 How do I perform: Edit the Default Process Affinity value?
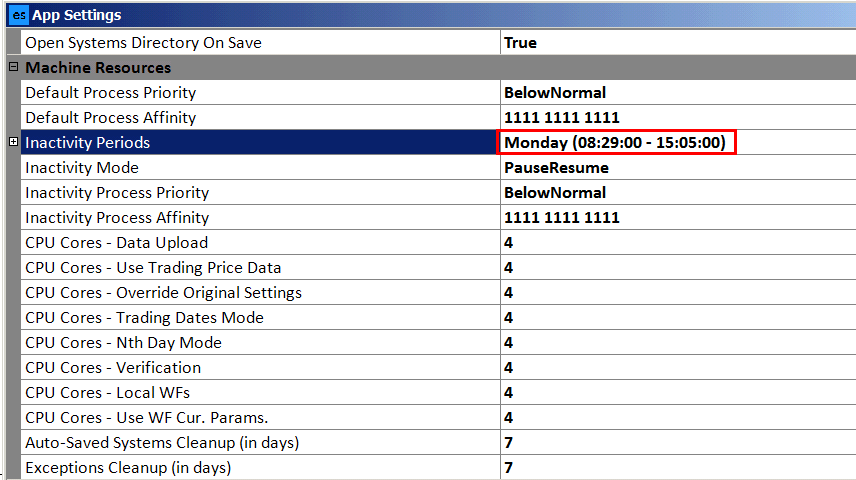point(561,118)
